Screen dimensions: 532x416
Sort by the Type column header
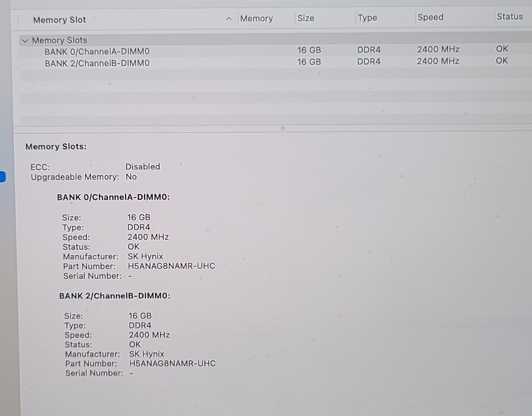pos(367,18)
